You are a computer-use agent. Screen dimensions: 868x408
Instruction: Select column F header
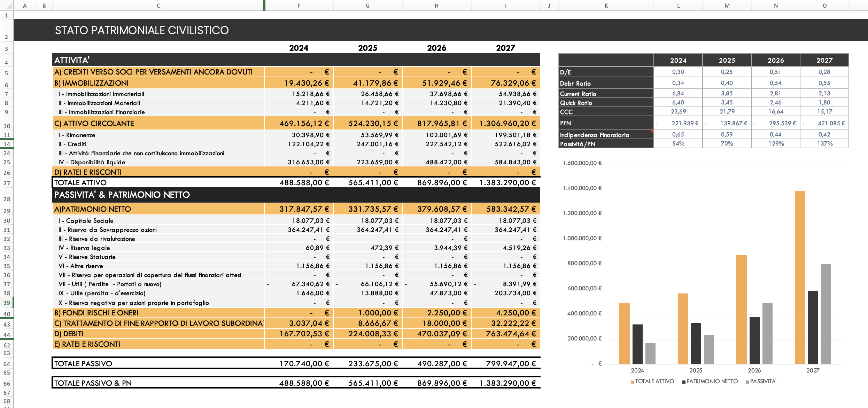point(299,6)
